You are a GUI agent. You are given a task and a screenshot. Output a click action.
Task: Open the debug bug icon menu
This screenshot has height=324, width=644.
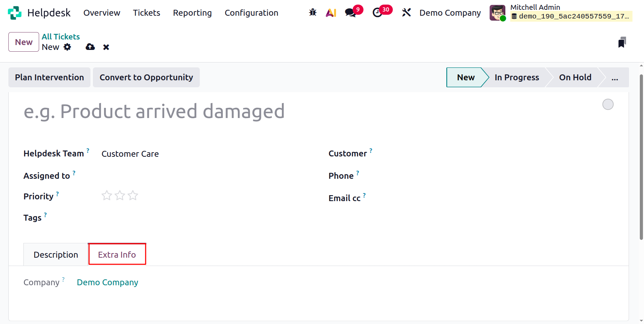[x=313, y=13]
